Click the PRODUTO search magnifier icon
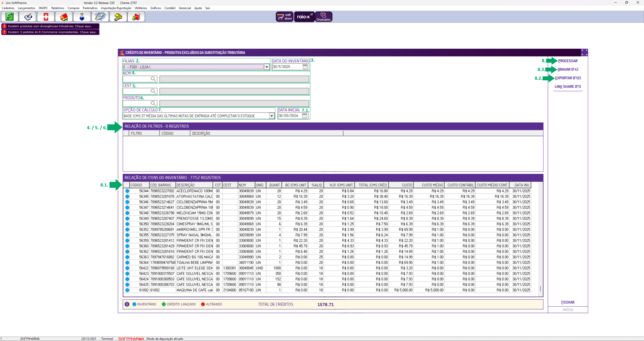 point(153,103)
